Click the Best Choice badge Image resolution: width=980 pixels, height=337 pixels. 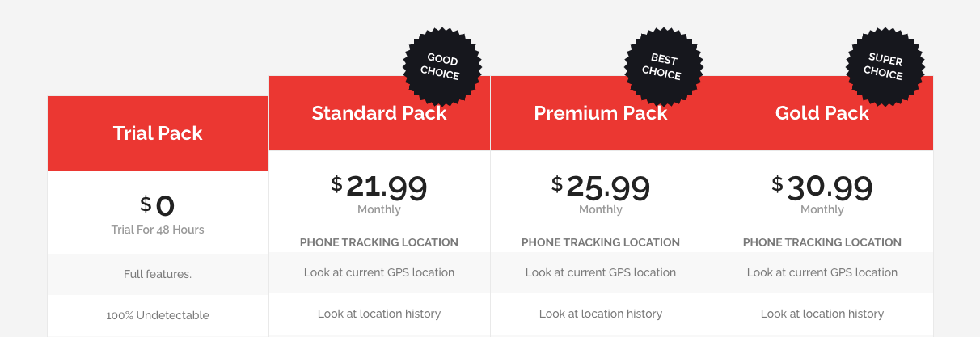coord(664,67)
